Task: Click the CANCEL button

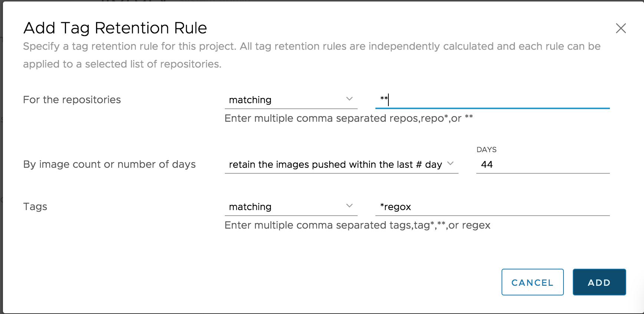Action: coord(532,282)
